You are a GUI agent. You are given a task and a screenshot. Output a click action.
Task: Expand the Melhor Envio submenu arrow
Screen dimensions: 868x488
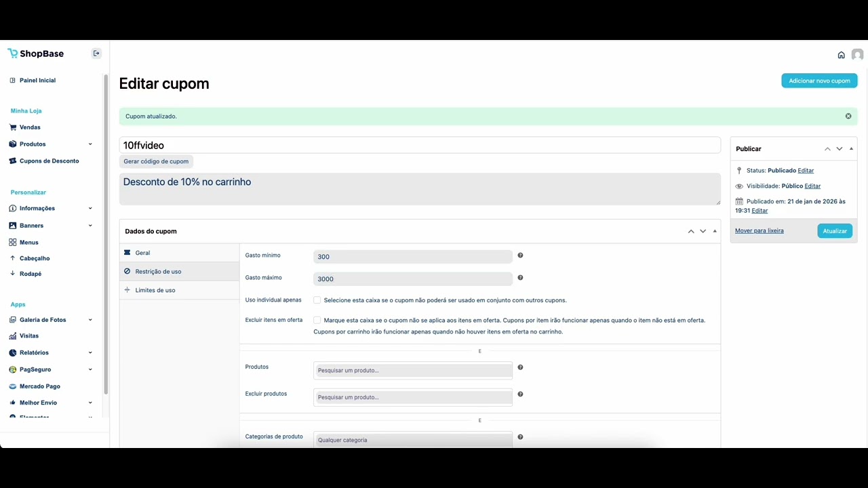tap(90, 403)
